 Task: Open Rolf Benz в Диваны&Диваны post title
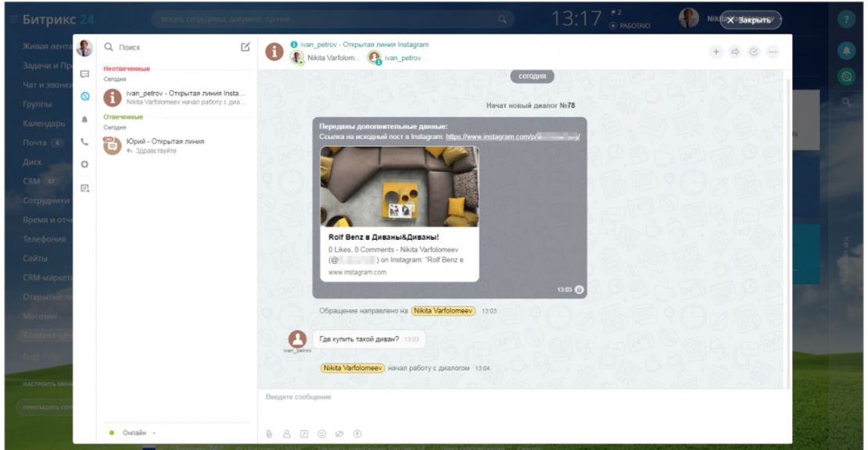click(383, 237)
